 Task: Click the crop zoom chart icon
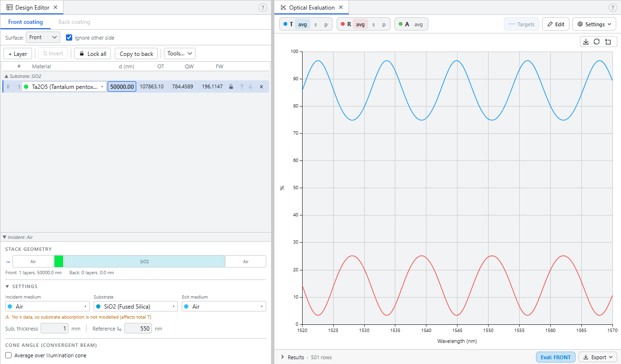608,42
